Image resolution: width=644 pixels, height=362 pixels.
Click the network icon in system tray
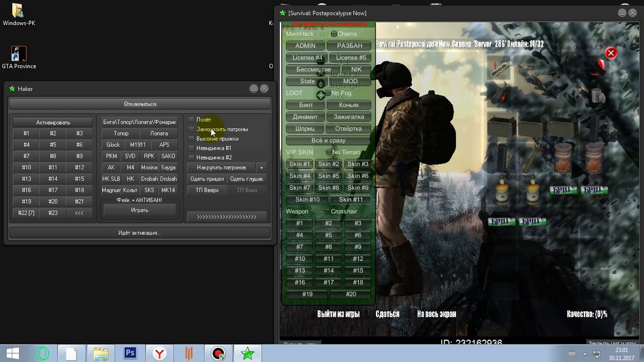pyautogui.click(x=597, y=354)
